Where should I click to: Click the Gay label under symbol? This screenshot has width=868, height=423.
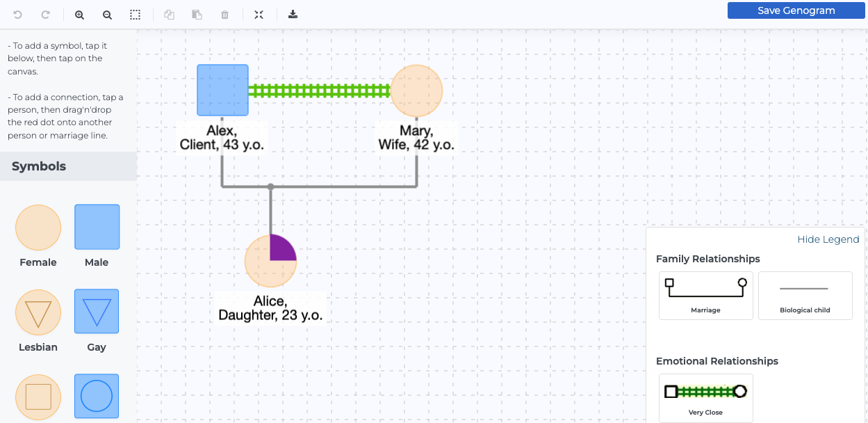point(97,347)
